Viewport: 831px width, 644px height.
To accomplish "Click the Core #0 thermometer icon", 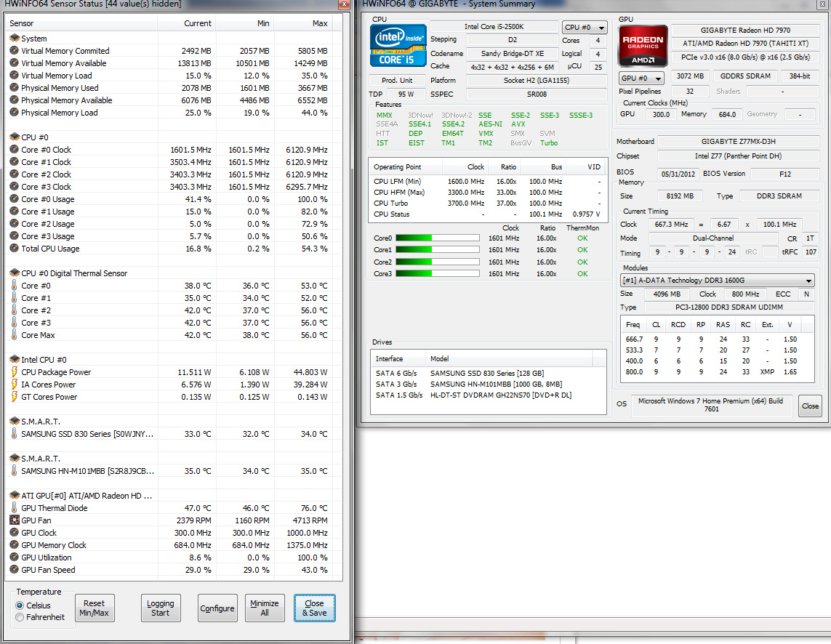I will [15, 285].
